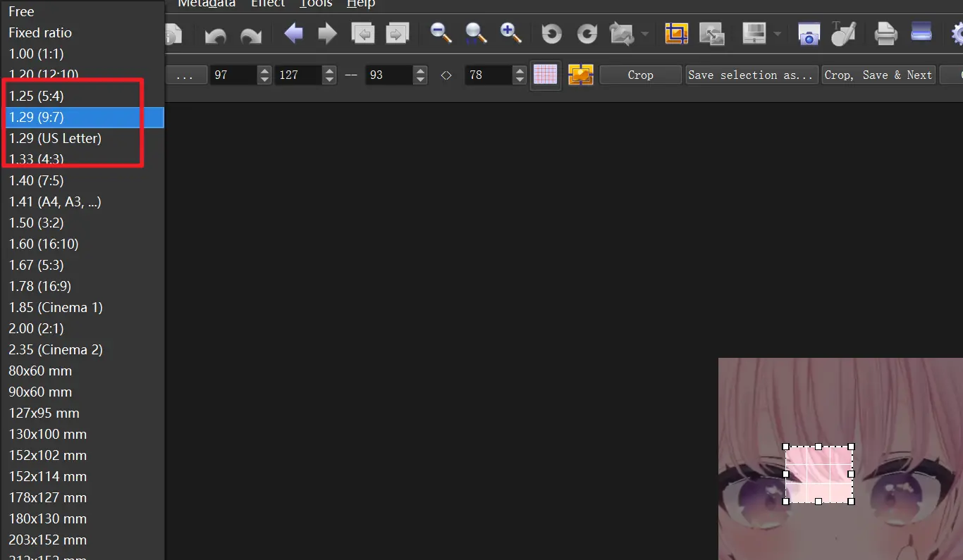
Task: Choose the 1.78 (16:9) ratio option
Action: click(40, 286)
